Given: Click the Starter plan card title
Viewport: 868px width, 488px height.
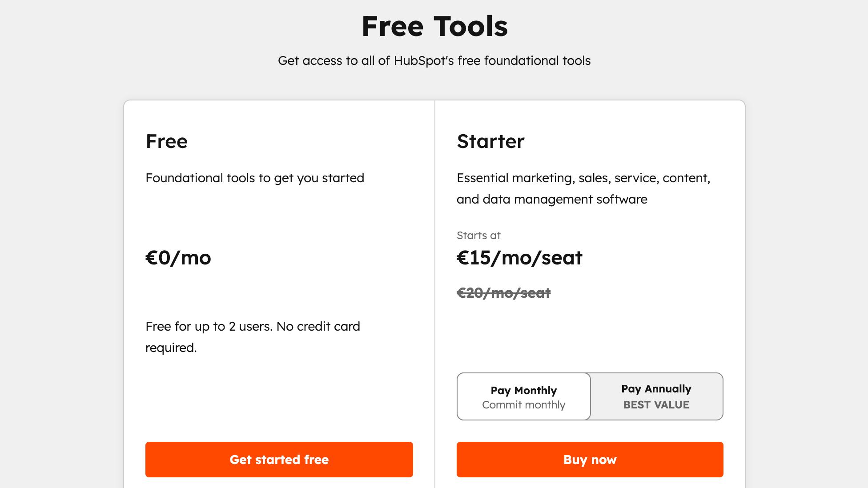Looking at the screenshot, I should [490, 141].
